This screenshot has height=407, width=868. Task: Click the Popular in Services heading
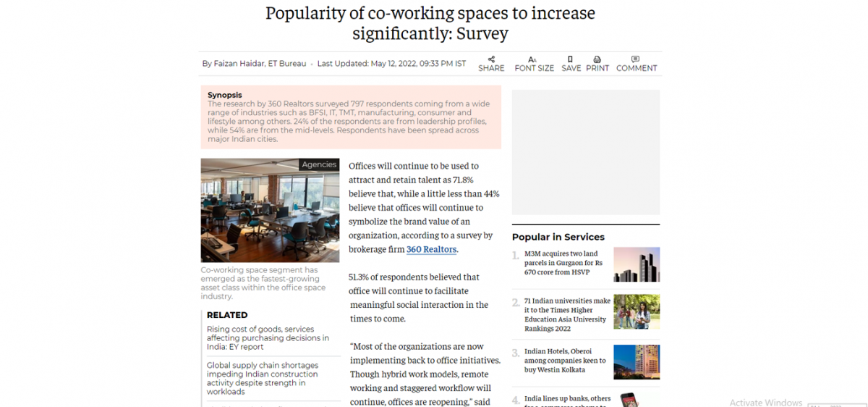558,237
